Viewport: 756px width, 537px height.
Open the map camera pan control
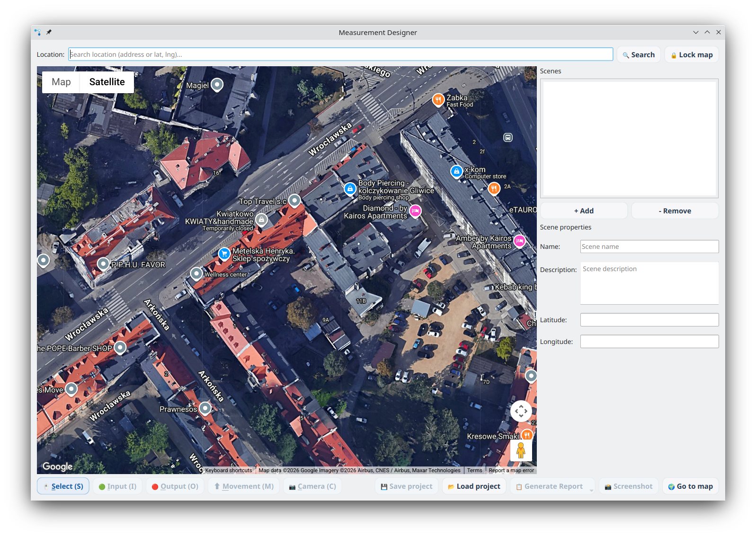click(521, 411)
